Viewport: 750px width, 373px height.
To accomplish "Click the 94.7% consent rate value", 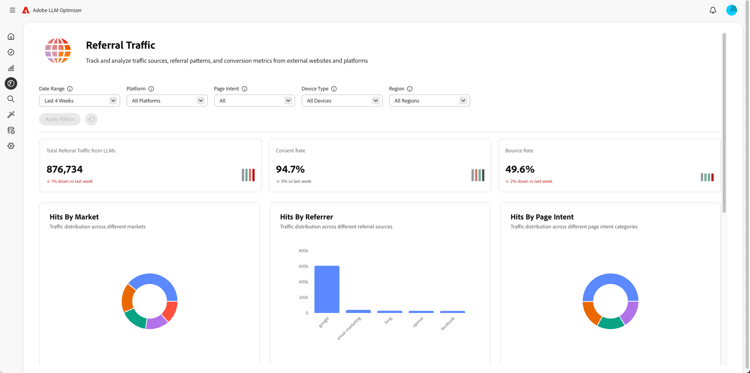I will [x=290, y=169].
